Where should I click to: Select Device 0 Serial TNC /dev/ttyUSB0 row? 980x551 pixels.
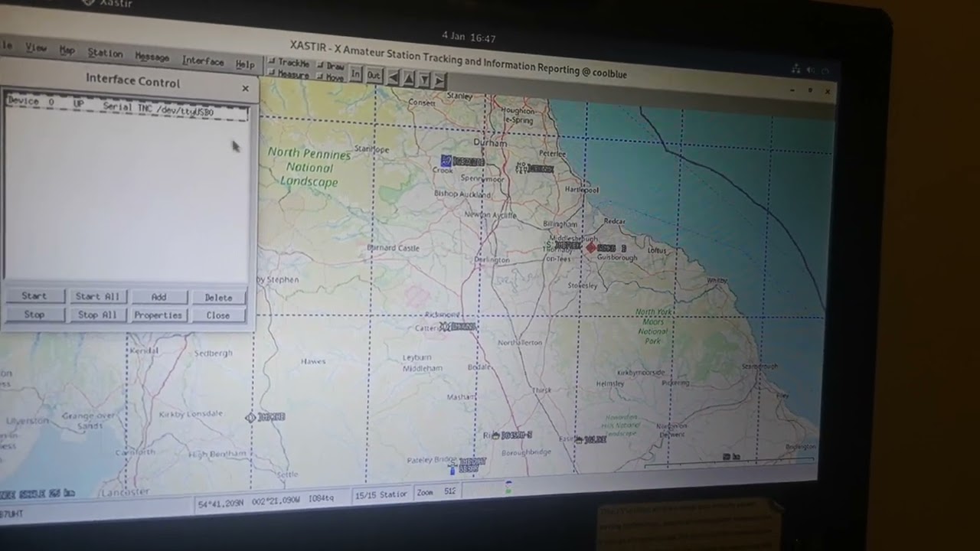(x=126, y=106)
